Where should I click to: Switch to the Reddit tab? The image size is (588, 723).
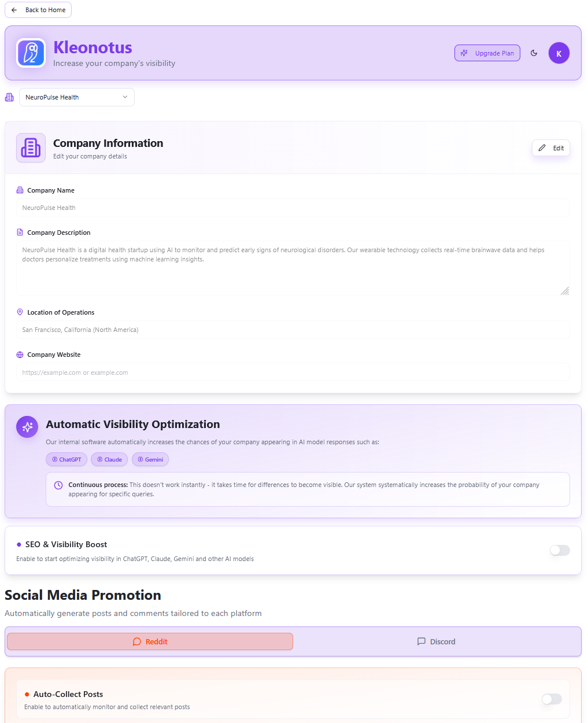(x=150, y=641)
